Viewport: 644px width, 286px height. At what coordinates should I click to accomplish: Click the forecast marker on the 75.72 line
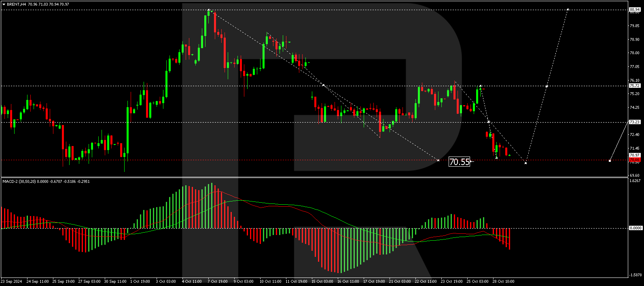[x=547, y=86]
